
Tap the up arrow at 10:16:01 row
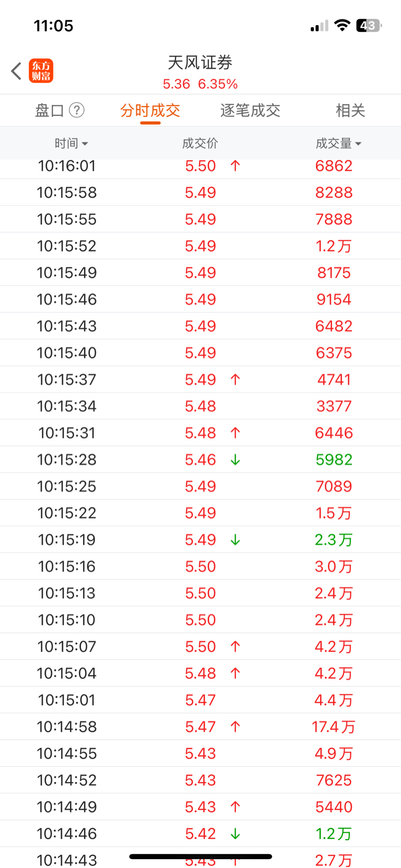point(235,166)
